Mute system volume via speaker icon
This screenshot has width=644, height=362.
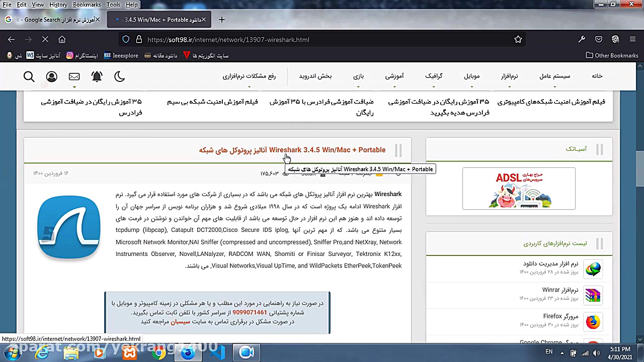click(596, 352)
